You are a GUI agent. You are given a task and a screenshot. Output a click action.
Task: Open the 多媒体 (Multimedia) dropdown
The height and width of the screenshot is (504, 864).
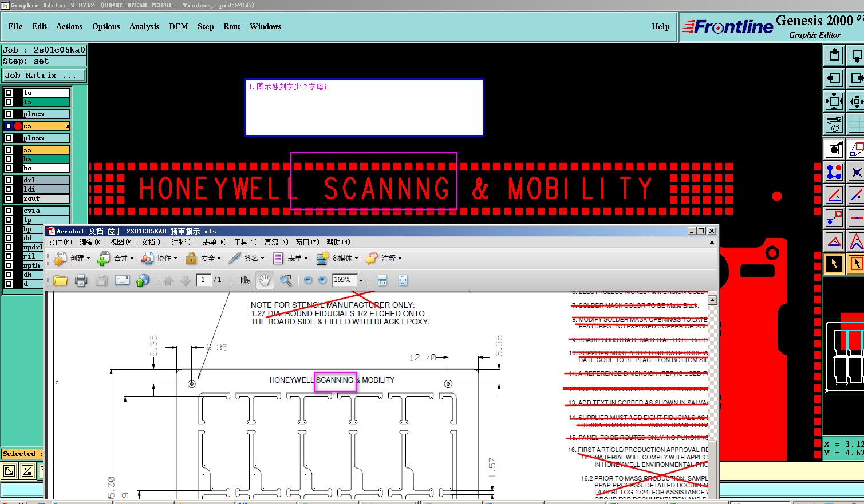click(x=337, y=259)
